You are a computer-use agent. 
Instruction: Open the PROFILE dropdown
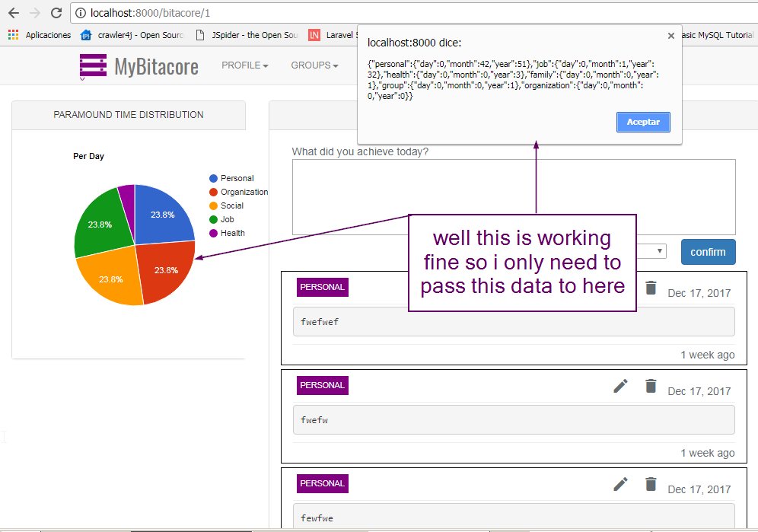pos(244,66)
